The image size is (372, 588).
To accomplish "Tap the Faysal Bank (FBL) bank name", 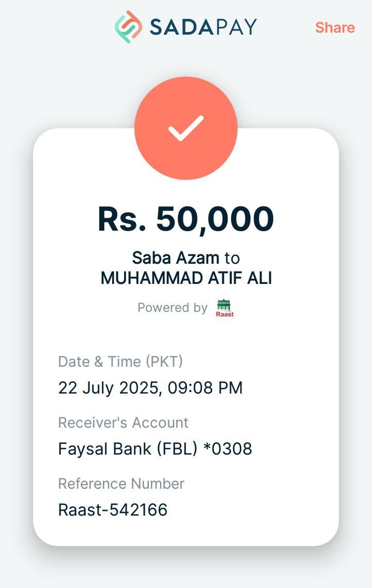I will click(x=128, y=448).
